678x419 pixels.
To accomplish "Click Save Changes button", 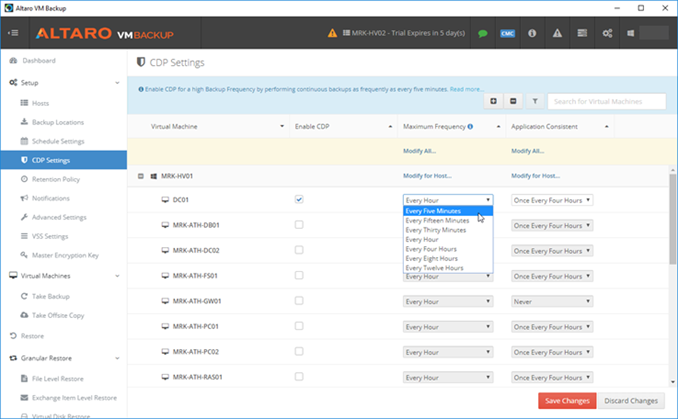I will pos(567,401).
